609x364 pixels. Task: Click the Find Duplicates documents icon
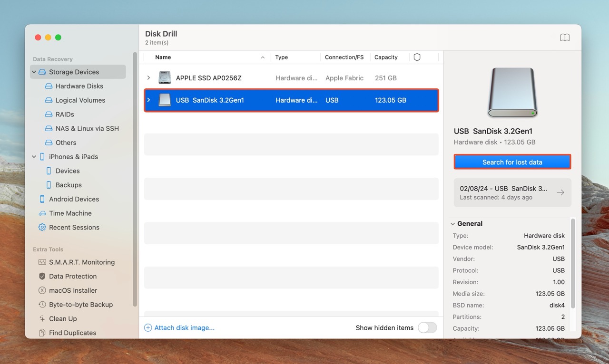(42, 333)
